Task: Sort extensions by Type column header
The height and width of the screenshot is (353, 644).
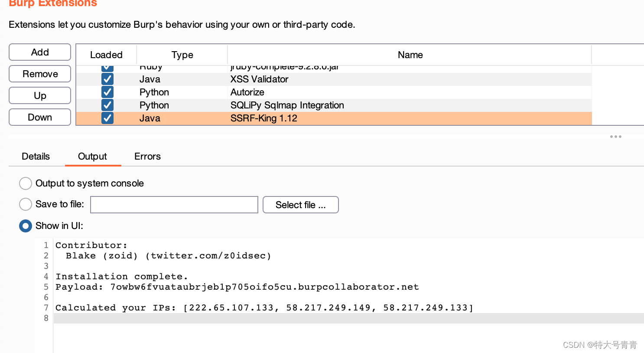Action: (x=182, y=55)
